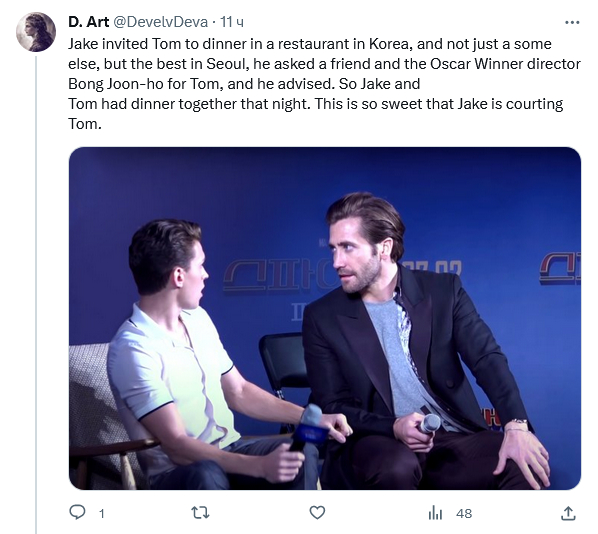Click the phrase 'Oscar Winner director' in tweet
The width and height of the screenshot is (598, 534).
[x=505, y=64]
